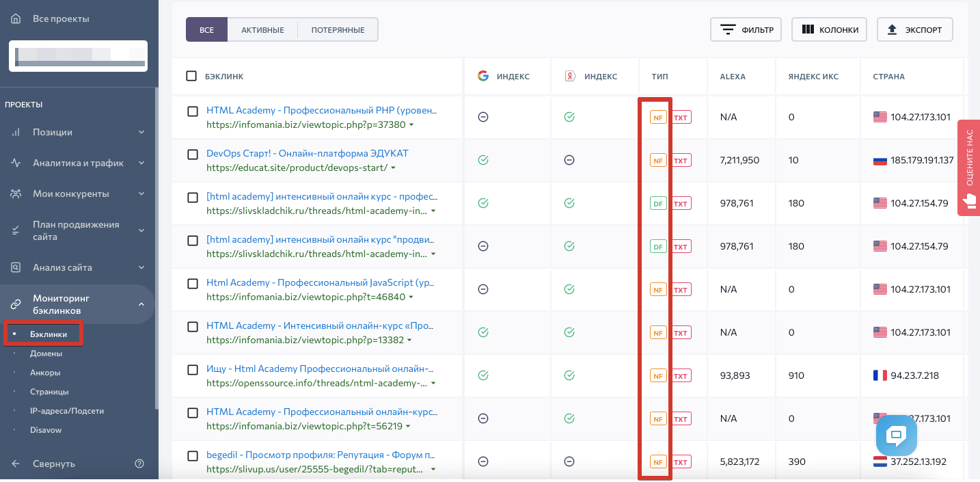Click the Экспорт button
980x482 pixels.
click(914, 30)
